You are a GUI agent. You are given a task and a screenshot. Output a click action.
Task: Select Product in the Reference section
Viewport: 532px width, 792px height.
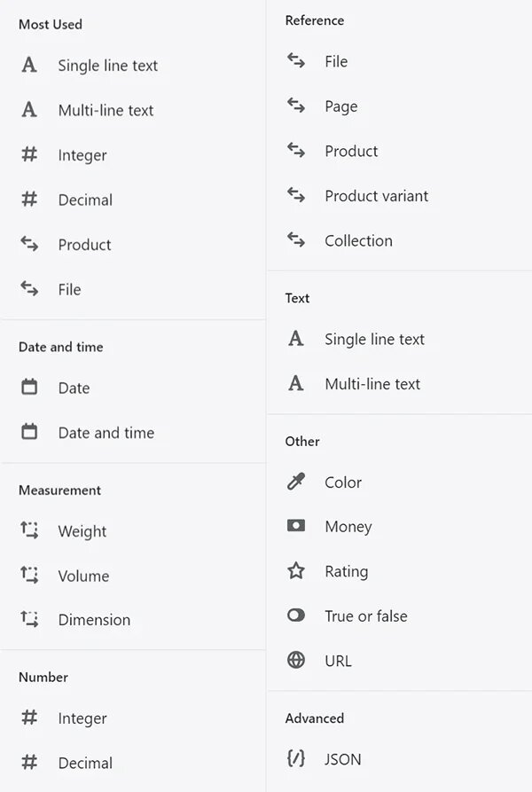[351, 151]
